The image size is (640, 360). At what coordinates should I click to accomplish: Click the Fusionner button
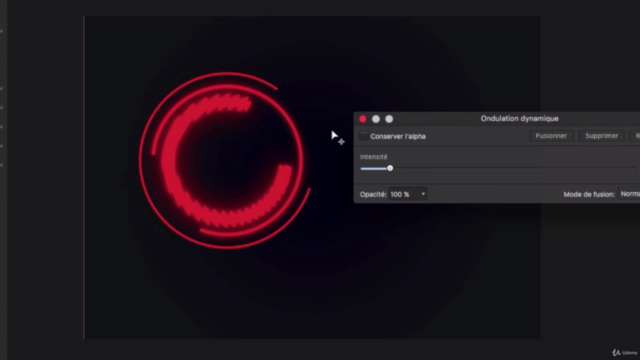[551, 136]
